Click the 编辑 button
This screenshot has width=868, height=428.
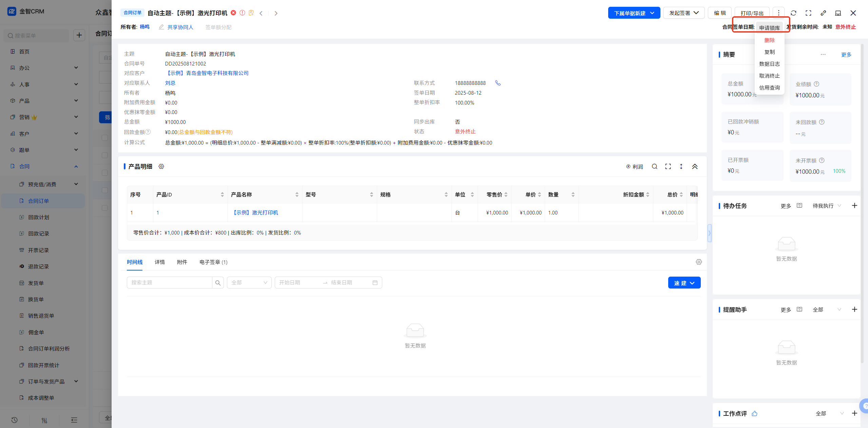[720, 13]
